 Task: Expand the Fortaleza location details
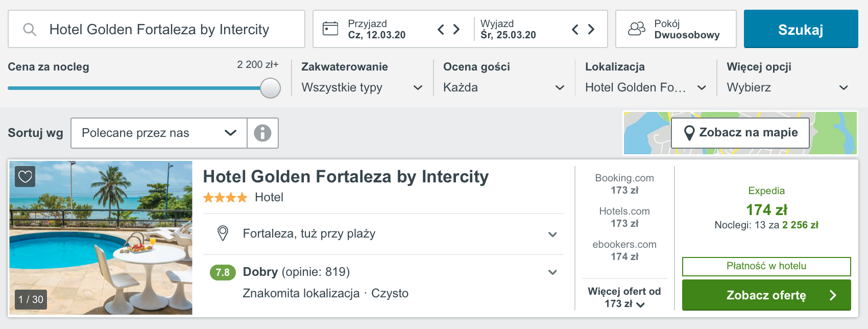tap(383, 233)
